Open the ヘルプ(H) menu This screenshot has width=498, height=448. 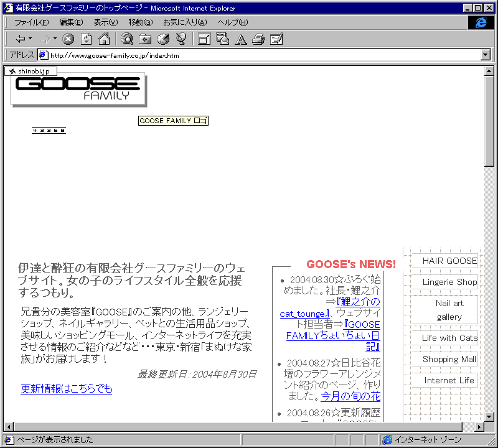[232, 22]
